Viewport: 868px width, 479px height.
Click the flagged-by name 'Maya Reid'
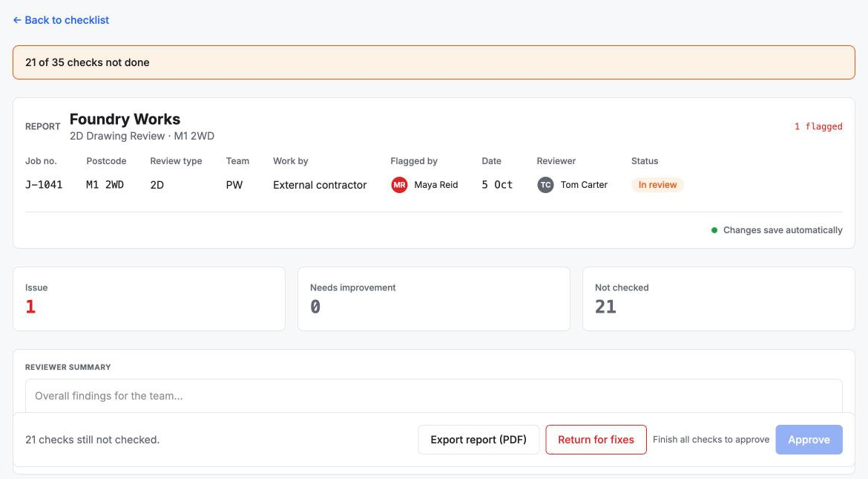(x=436, y=185)
